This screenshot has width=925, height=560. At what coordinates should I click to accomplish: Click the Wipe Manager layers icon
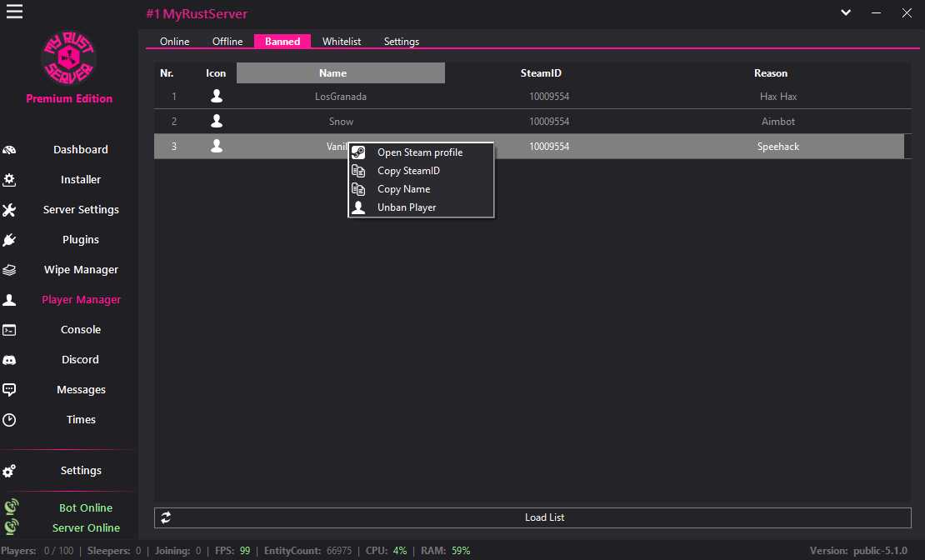9,270
